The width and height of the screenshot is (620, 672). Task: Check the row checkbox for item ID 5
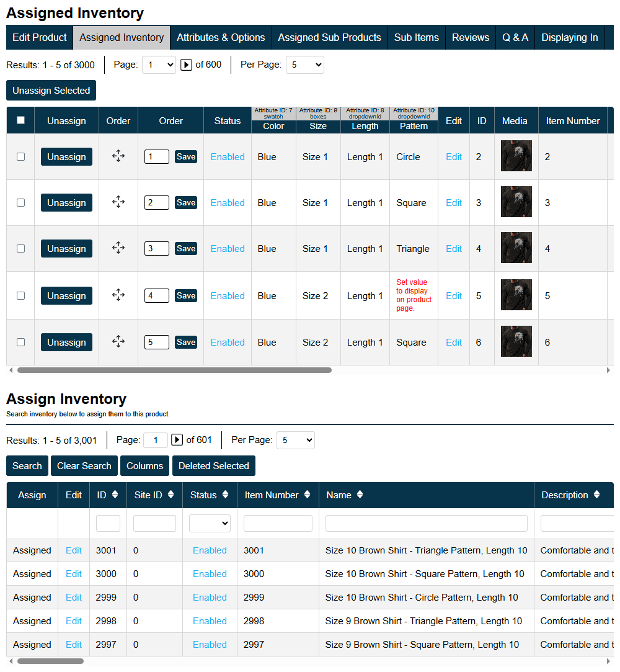(x=20, y=295)
